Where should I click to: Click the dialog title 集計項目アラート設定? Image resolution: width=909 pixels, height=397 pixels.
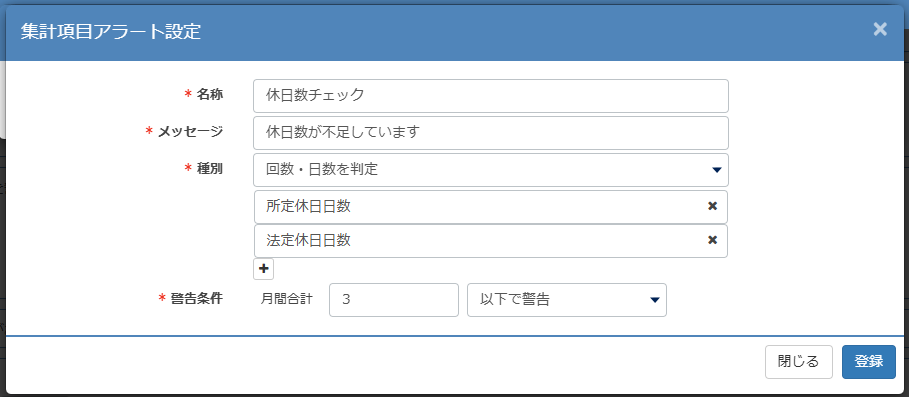coord(111,31)
